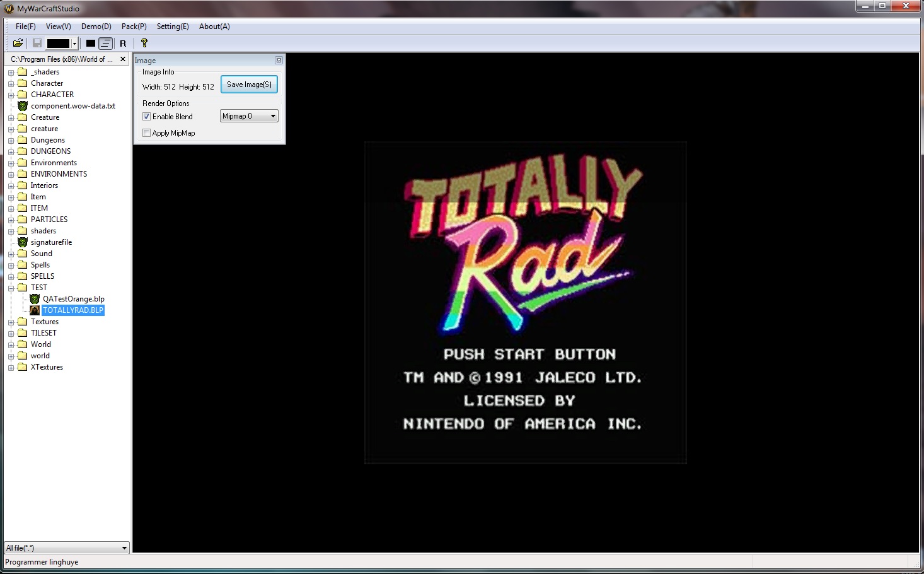The image size is (924, 574).
Task: Click the TOTALLYRAD.BLP file icon
Action: click(x=35, y=310)
